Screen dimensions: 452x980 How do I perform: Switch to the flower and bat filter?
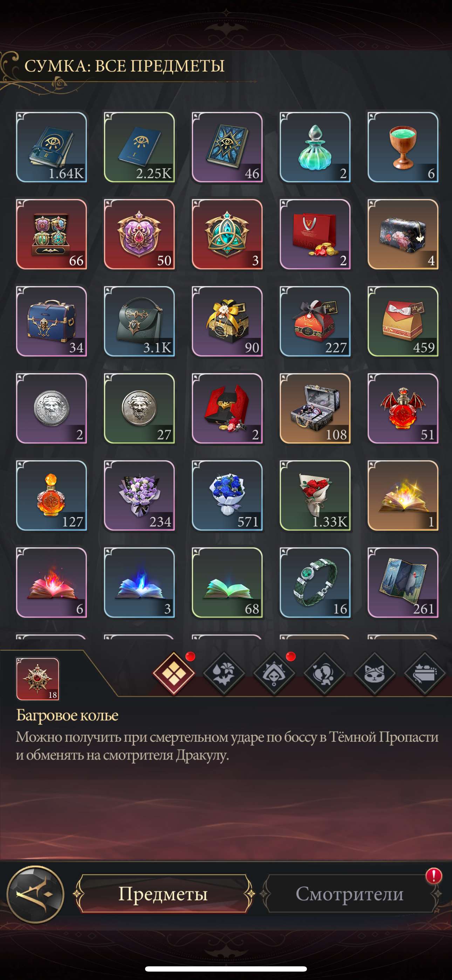(224, 673)
